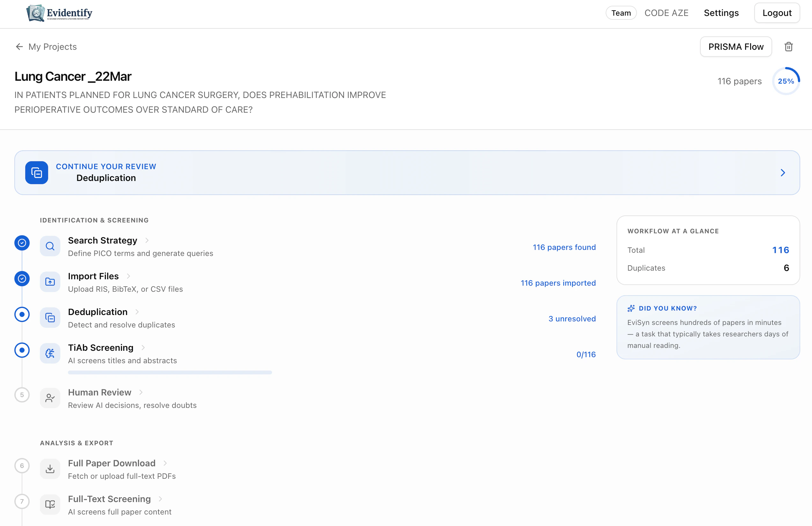
Task: Click the 3 unresolved duplicates link
Action: click(x=572, y=319)
